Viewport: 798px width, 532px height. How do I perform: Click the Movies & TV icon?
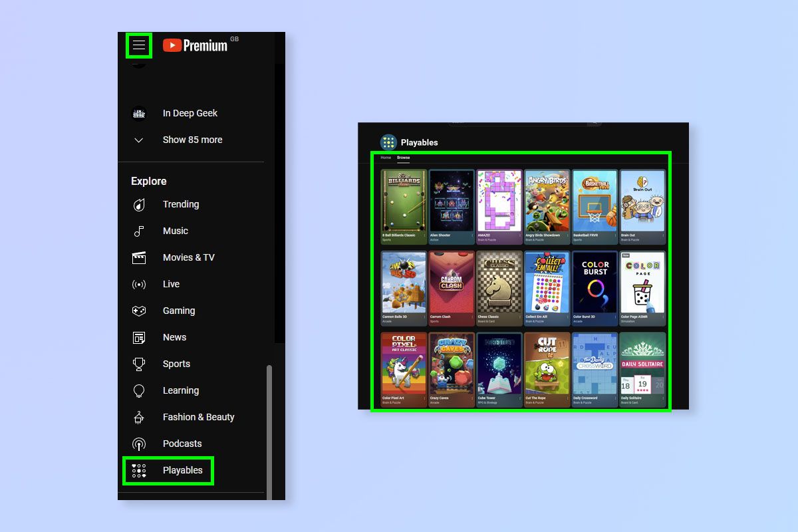pos(138,257)
